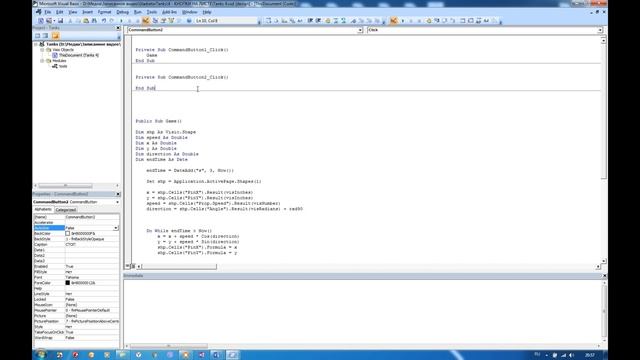Open the AutoSize value dropdown arrow
This screenshot has width=640, height=360.
[x=116, y=228]
